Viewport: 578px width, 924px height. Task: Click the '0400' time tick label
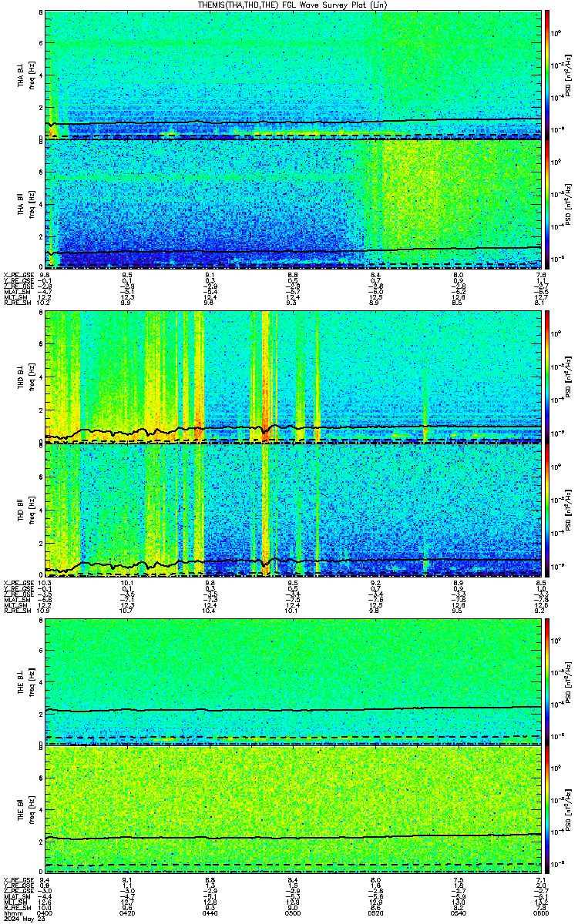point(45,912)
